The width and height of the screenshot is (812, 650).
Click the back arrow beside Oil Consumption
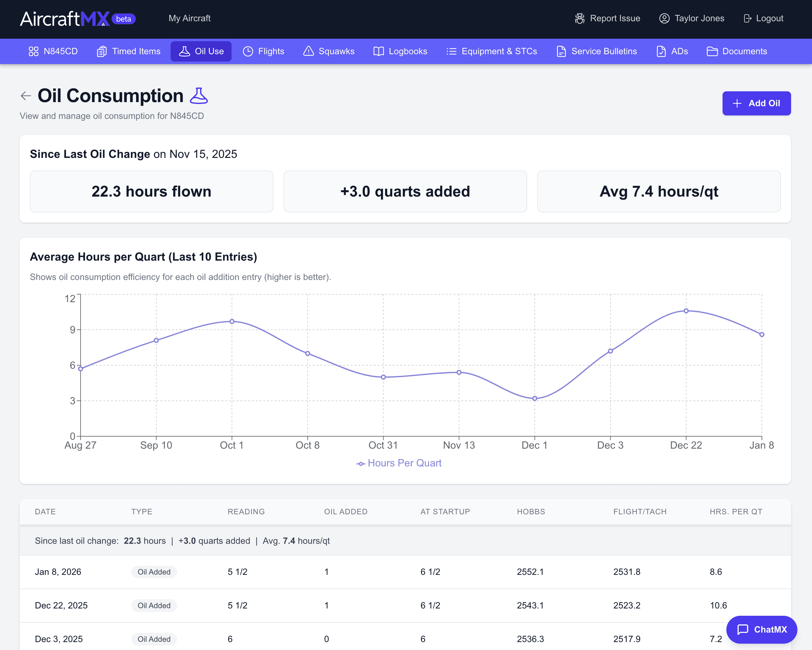(x=26, y=96)
